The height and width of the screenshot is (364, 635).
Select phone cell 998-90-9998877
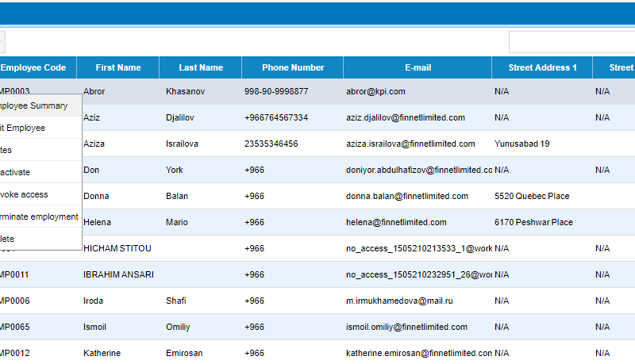click(x=276, y=91)
